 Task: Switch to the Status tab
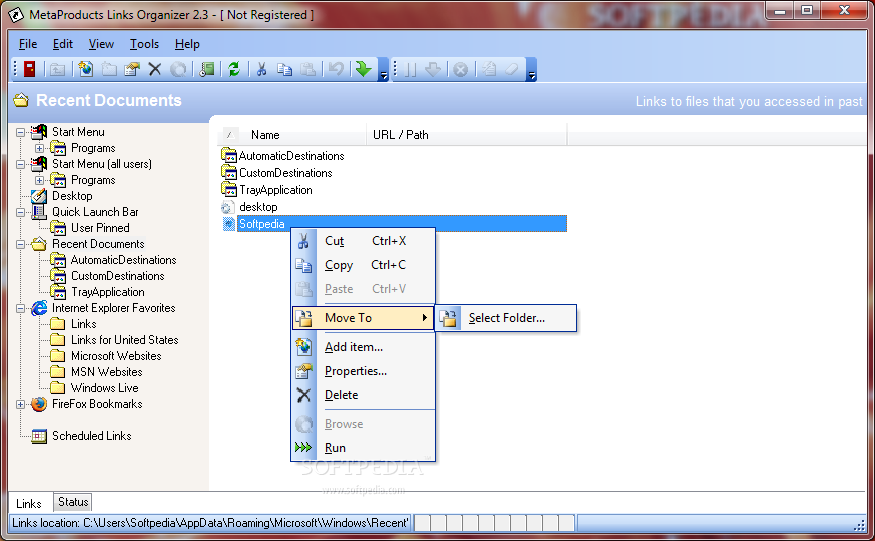coord(73,502)
